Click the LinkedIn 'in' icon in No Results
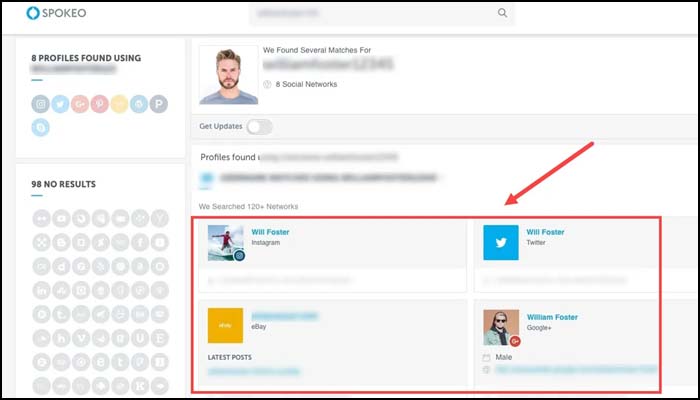The height and width of the screenshot is (400, 700). [41, 291]
